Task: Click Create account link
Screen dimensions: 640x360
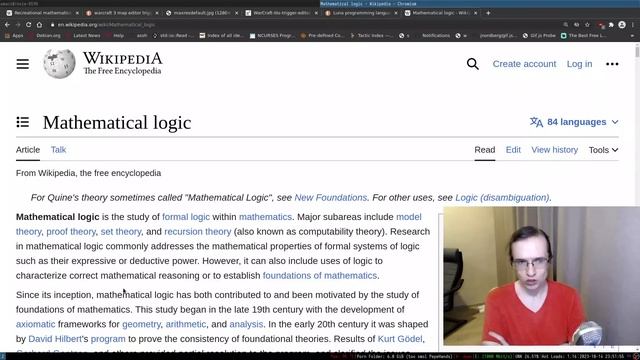Action: tap(524, 64)
